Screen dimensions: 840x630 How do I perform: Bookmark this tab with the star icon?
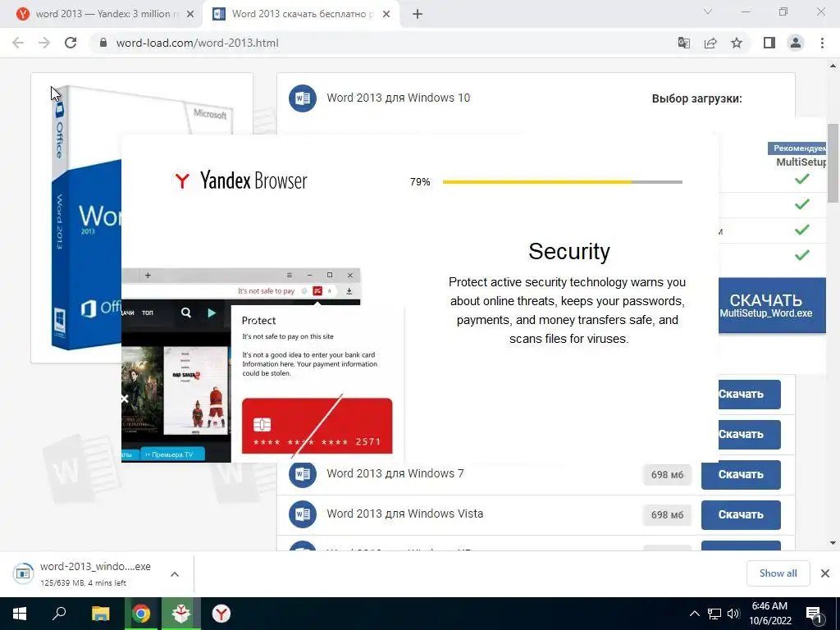pos(737,43)
